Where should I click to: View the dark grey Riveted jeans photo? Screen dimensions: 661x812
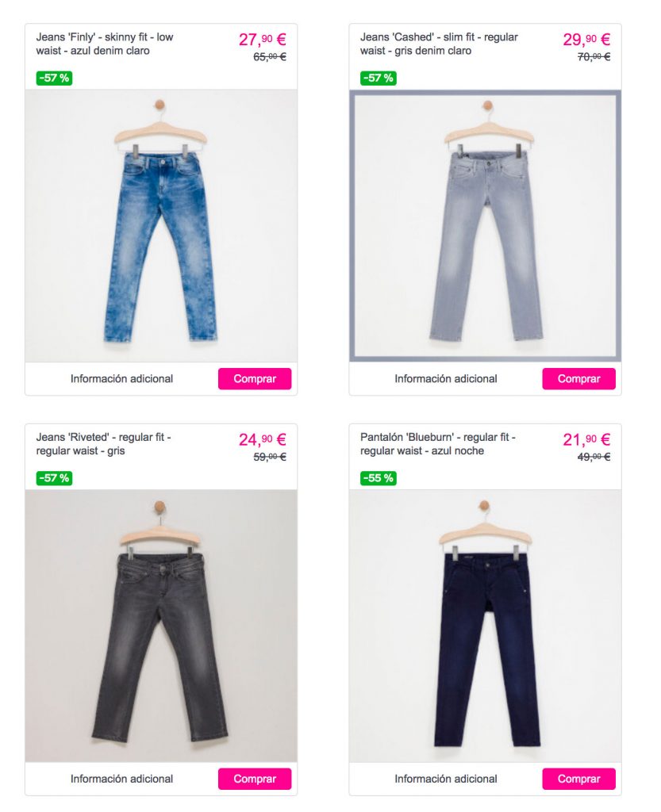click(x=161, y=626)
